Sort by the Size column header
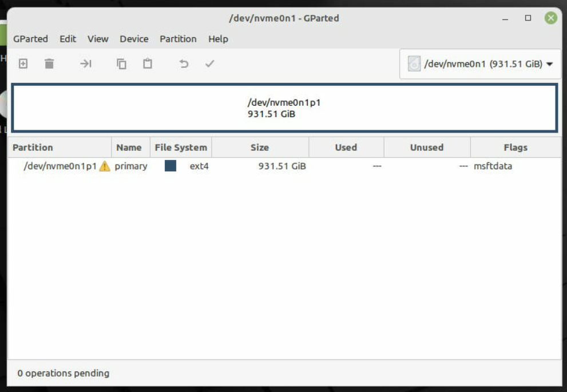 click(260, 147)
